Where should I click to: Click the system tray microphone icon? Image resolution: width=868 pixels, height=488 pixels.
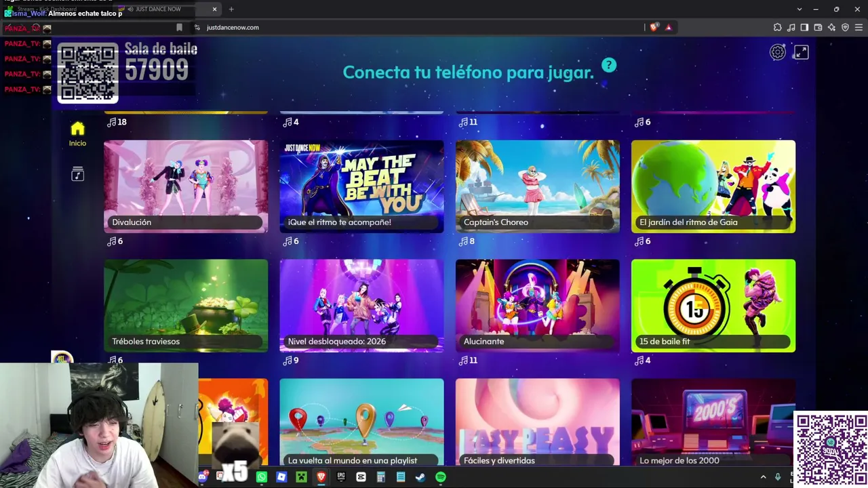(778, 477)
